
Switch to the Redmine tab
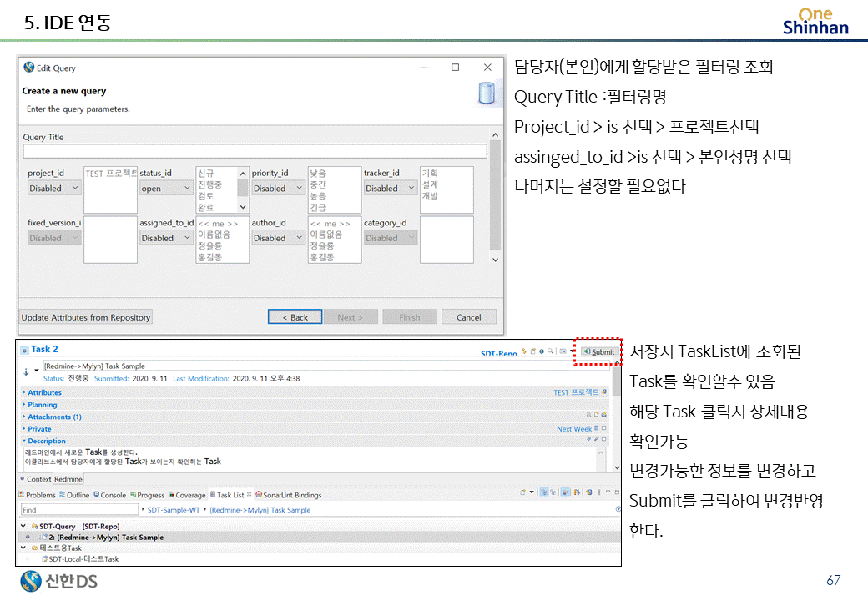click(68, 479)
